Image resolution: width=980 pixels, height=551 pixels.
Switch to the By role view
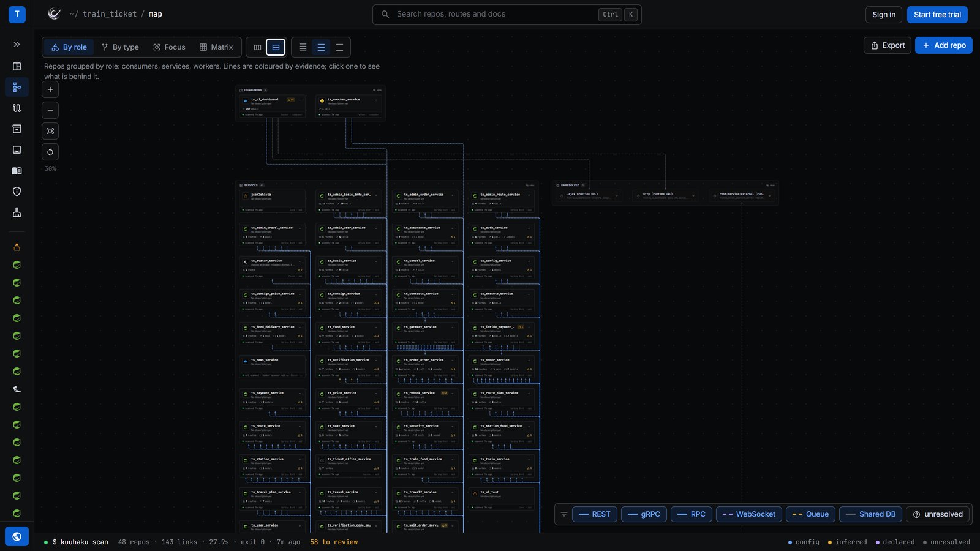click(69, 47)
